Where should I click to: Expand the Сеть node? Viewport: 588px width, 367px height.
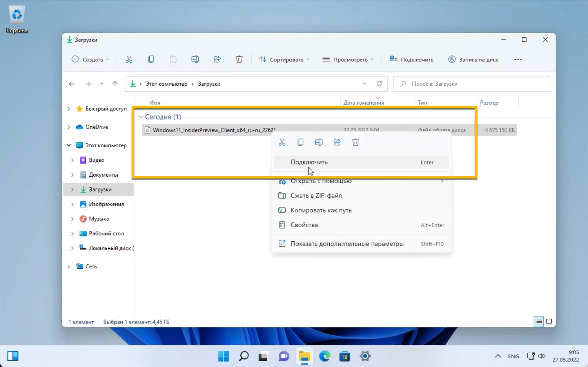pos(69,266)
